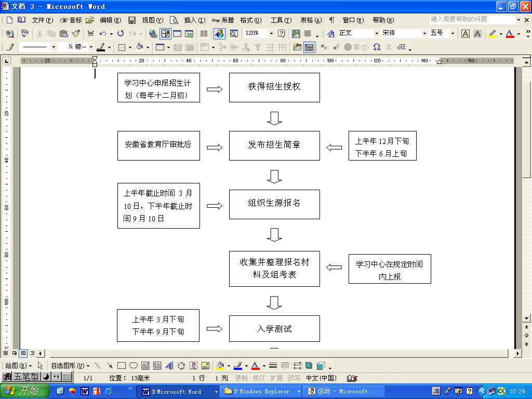Image resolution: width=532 pixels, height=399 pixels.
Task: Click the Insert Table icon
Action: 177,33
